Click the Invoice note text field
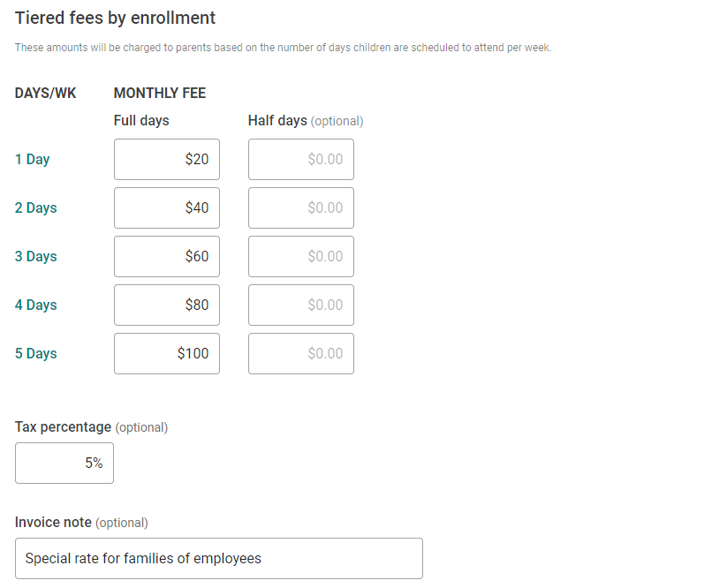 click(x=219, y=558)
